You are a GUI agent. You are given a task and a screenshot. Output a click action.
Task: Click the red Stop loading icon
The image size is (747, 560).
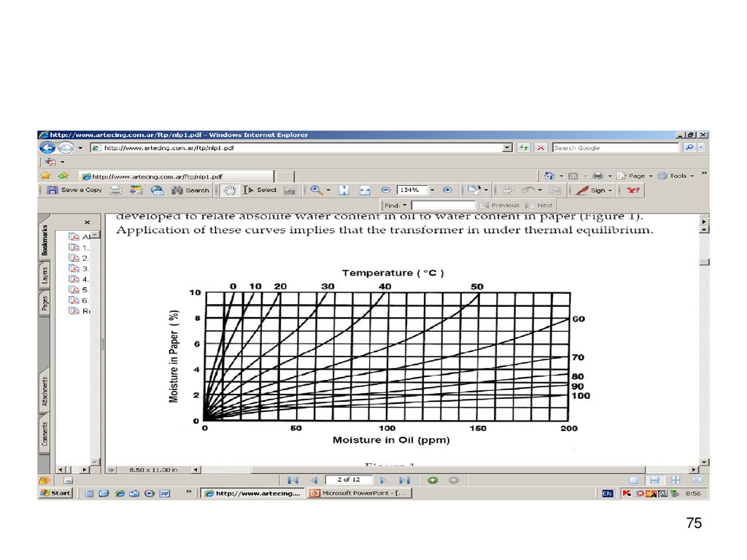click(x=541, y=147)
